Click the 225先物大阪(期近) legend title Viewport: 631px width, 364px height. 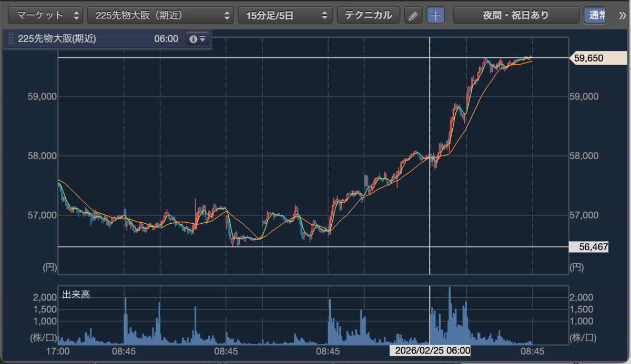[x=57, y=39]
